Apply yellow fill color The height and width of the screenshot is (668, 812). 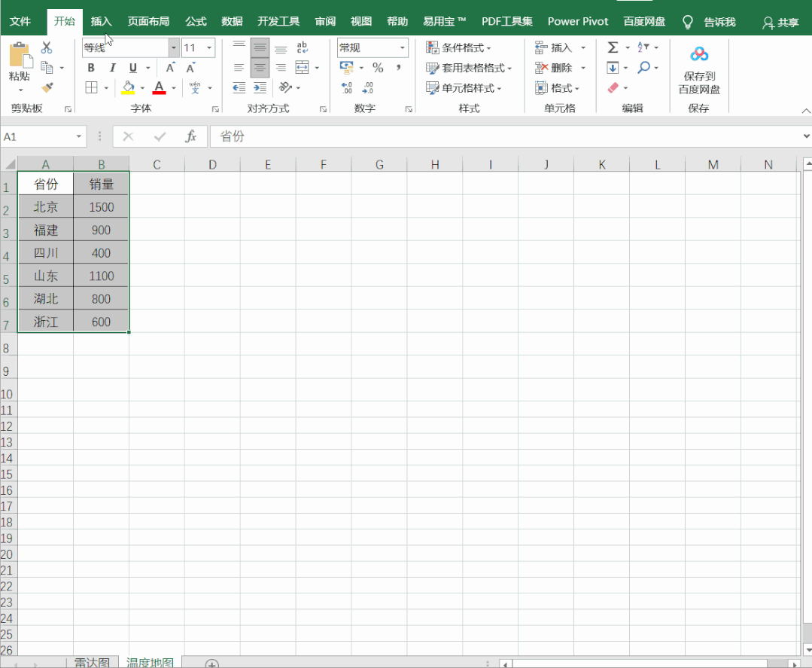coord(128,87)
